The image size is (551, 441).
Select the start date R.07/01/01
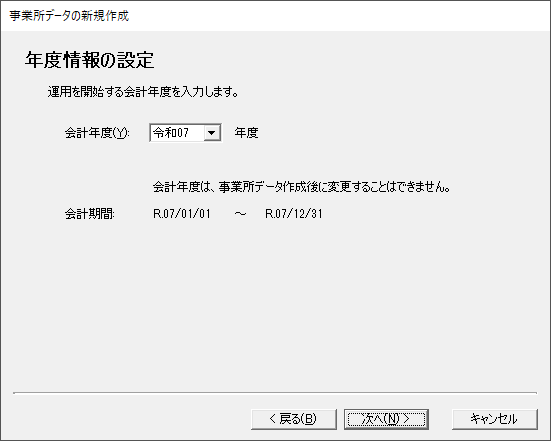point(182,214)
